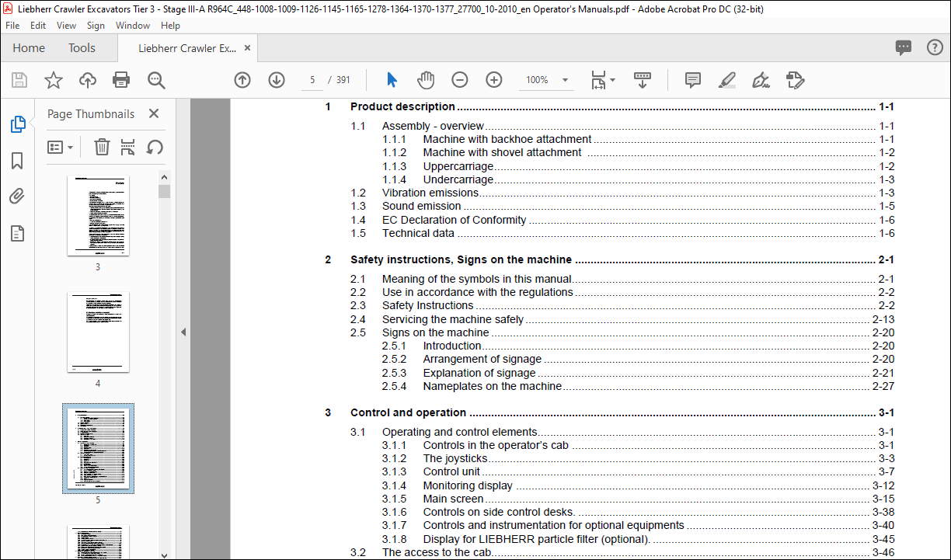
Task: Open the View menu
Action: click(66, 25)
